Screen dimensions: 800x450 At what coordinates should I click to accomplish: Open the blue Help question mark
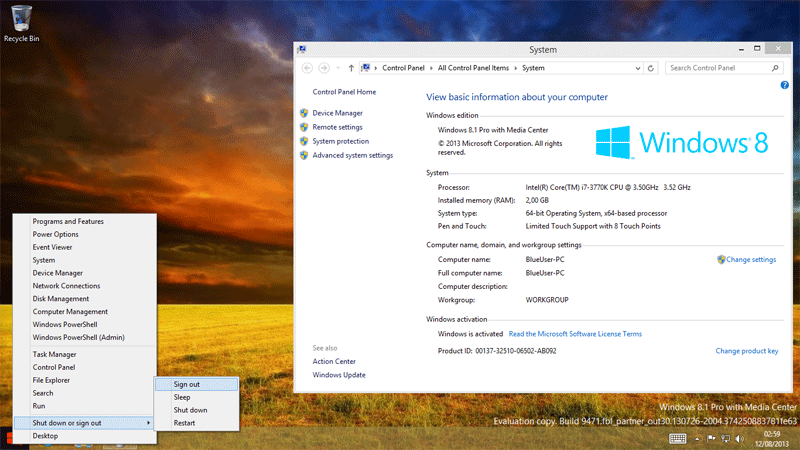(x=785, y=85)
